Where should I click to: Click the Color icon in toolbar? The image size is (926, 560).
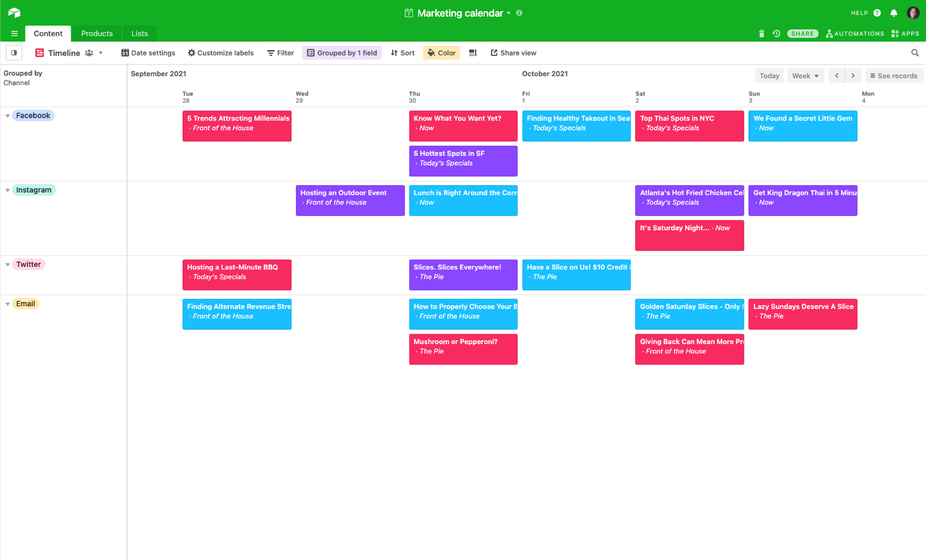(x=440, y=53)
